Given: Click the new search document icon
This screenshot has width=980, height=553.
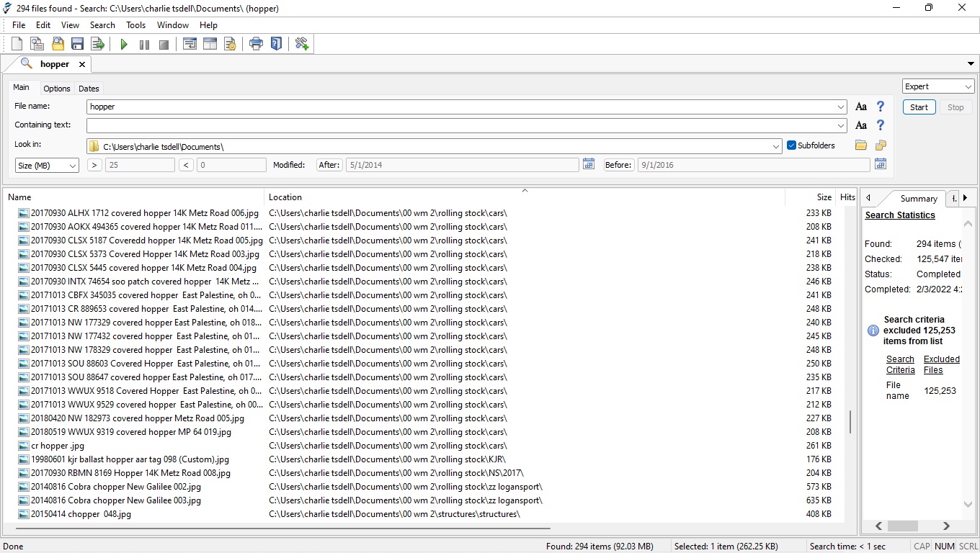Looking at the screenshot, I should coord(17,45).
